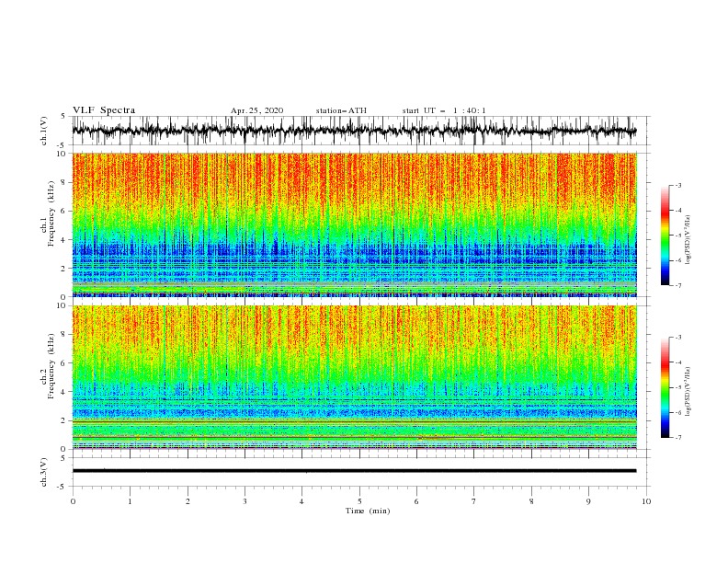Click the "0" tick on time axis
The image size is (728, 563).
[x=73, y=501]
